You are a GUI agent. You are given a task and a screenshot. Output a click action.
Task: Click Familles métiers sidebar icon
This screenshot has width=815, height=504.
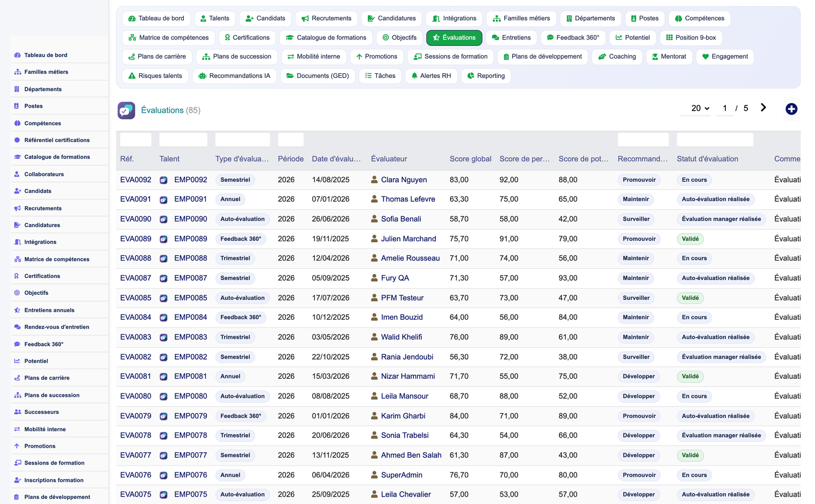click(17, 72)
